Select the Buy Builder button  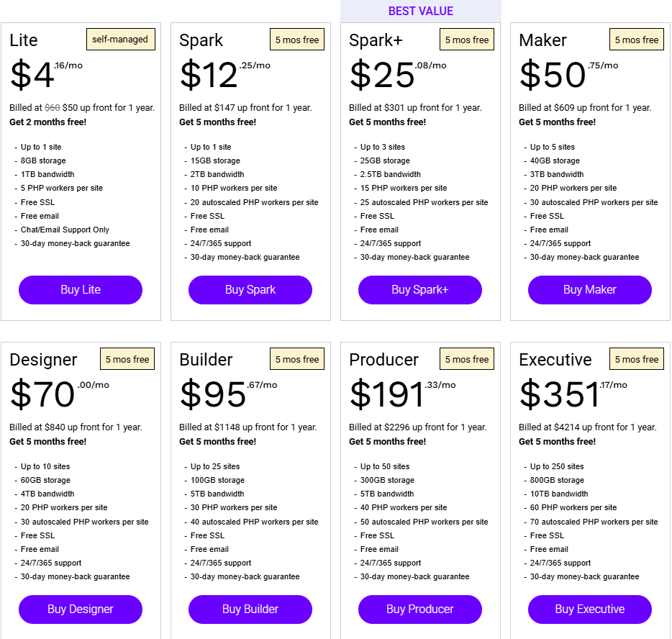click(x=250, y=609)
